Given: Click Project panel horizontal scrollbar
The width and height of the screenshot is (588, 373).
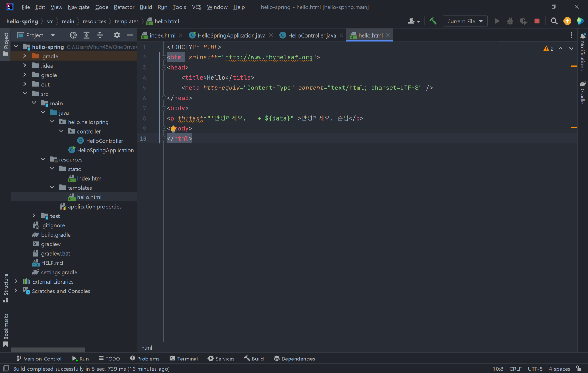Looking at the screenshot, I should click(x=48, y=349).
